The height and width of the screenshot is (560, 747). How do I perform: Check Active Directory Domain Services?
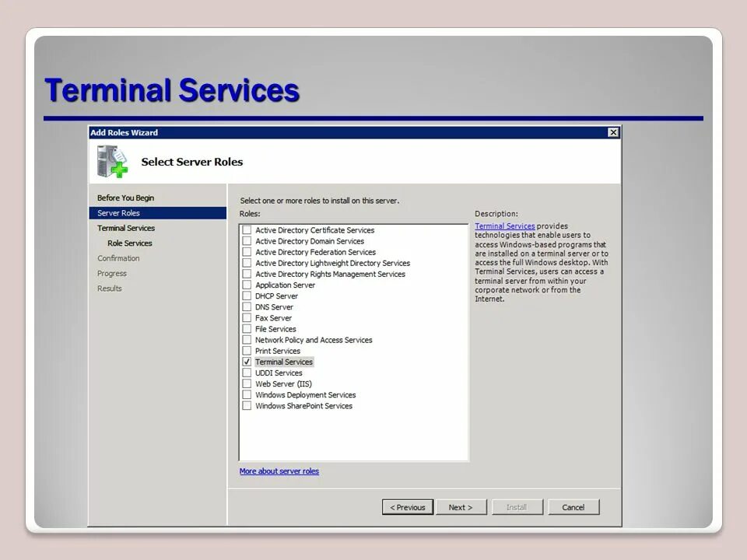click(247, 241)
